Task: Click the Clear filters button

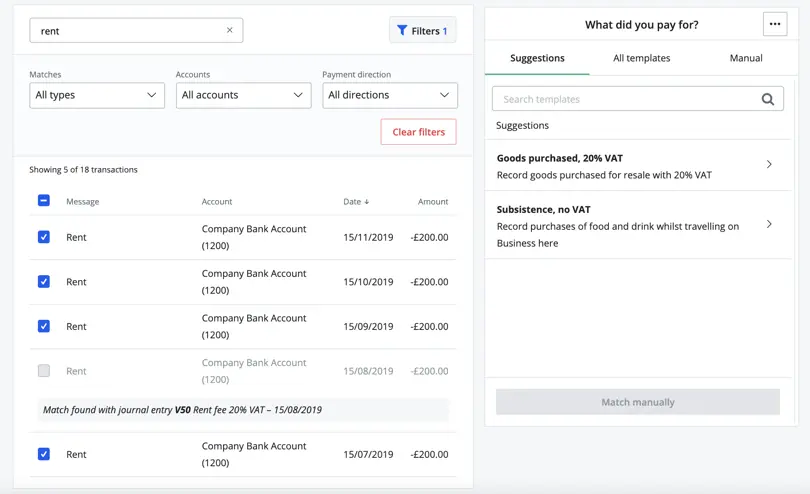Action: pos(418,132)
